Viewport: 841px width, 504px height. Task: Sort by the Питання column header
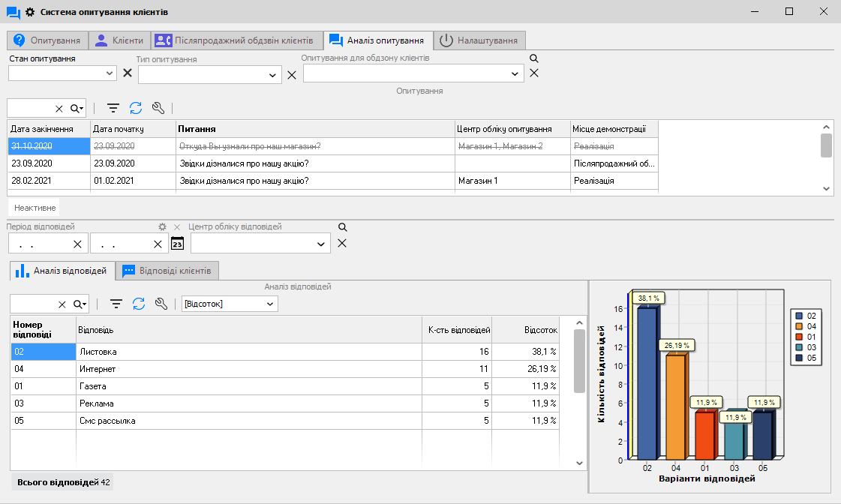click(315, 129)
